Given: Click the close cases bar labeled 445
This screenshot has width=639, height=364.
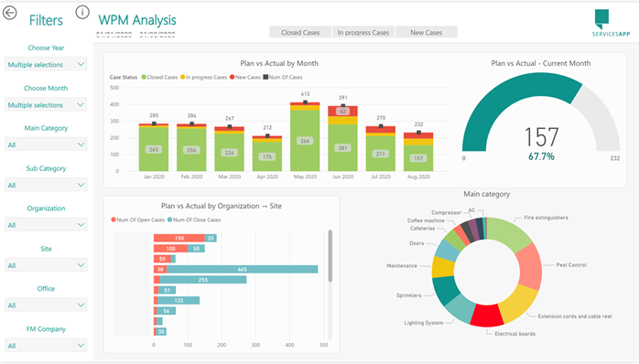Looking at the screenshot, I should click(x=242, y=269).
